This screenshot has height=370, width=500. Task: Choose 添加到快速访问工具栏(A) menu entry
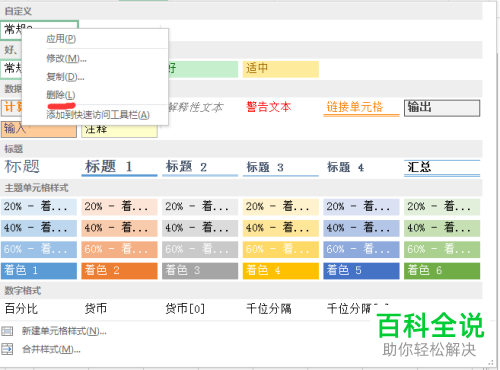(x=95, y=115)
